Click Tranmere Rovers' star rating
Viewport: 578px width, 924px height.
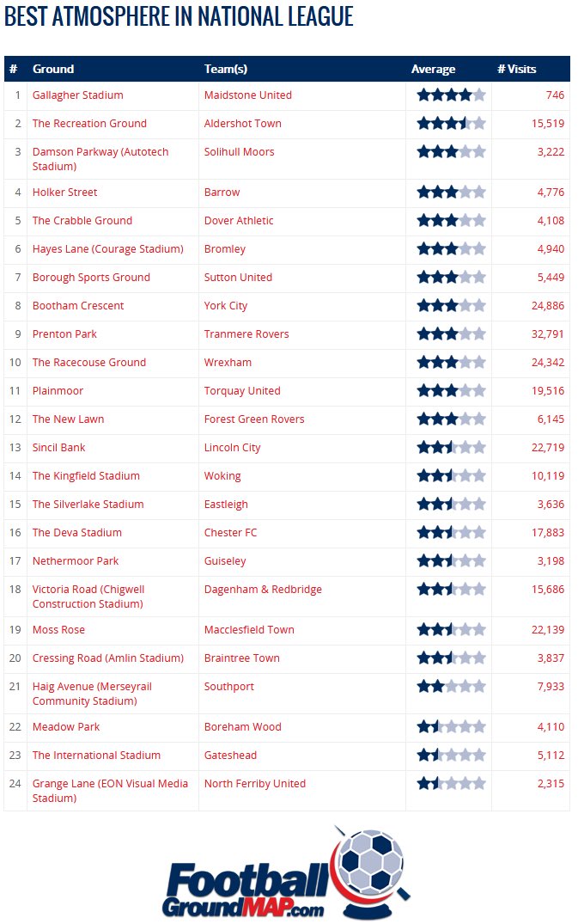[451, 334]
